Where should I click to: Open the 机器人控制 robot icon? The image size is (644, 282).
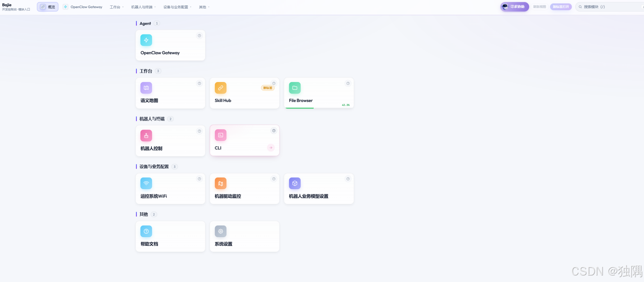pos(146,135)
